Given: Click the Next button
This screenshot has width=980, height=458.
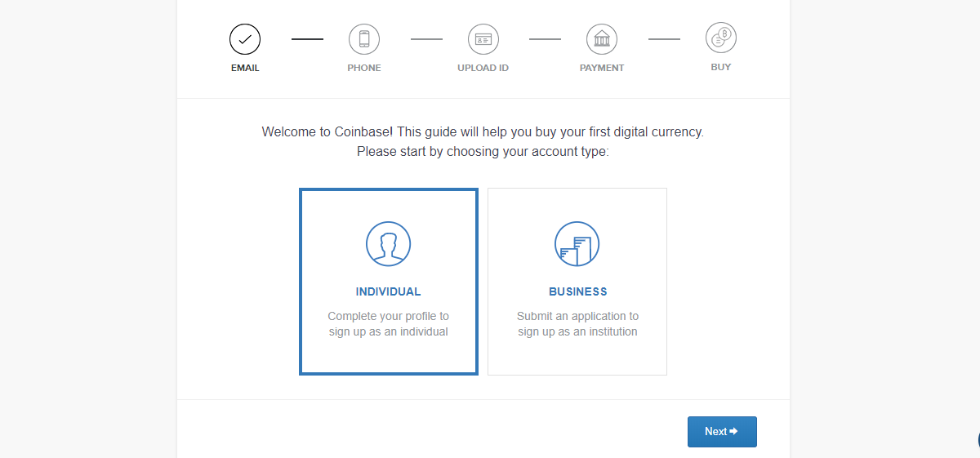Looking at the screenshot, I should [722, 432].
